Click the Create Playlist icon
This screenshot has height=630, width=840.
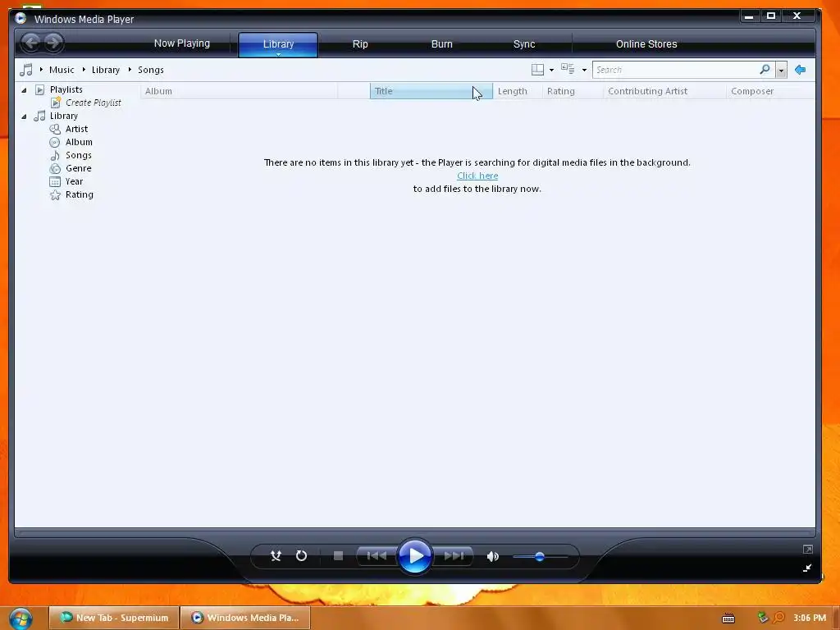[56, 103]
